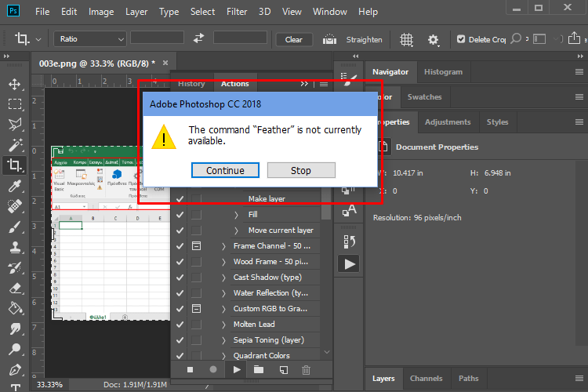Select the Eraser tool
The image size is (588, 392).
point(15,288)
